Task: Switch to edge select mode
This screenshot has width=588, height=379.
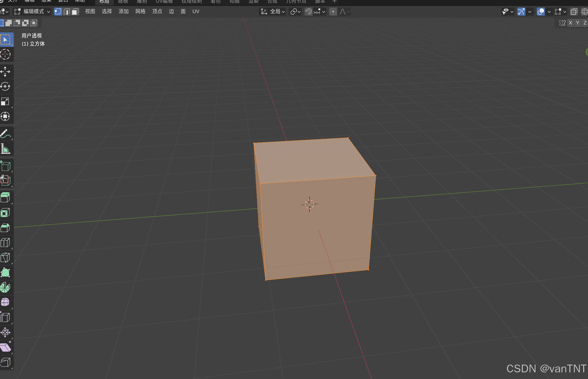Action: click(67, 12)
